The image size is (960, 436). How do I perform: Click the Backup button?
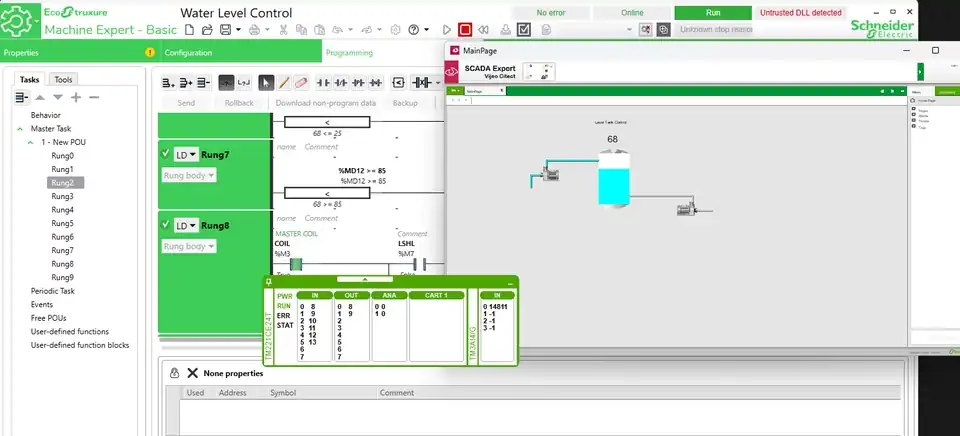405,103
